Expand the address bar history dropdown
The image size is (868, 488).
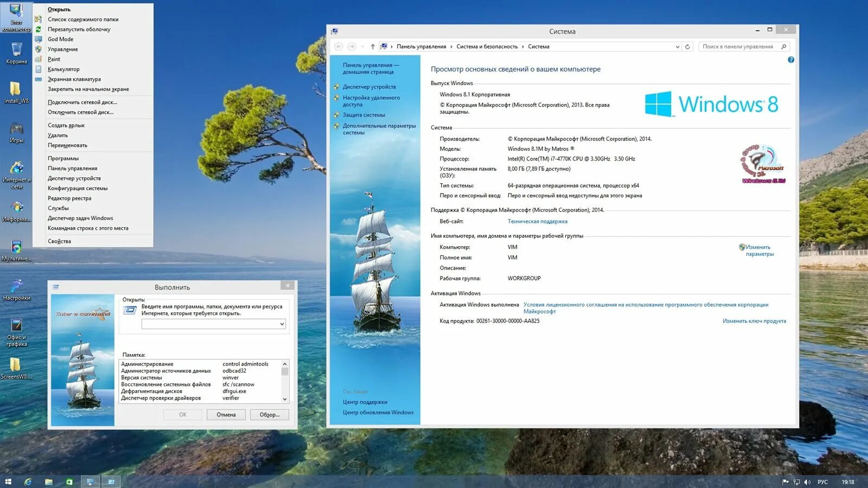tap(678, 47)
